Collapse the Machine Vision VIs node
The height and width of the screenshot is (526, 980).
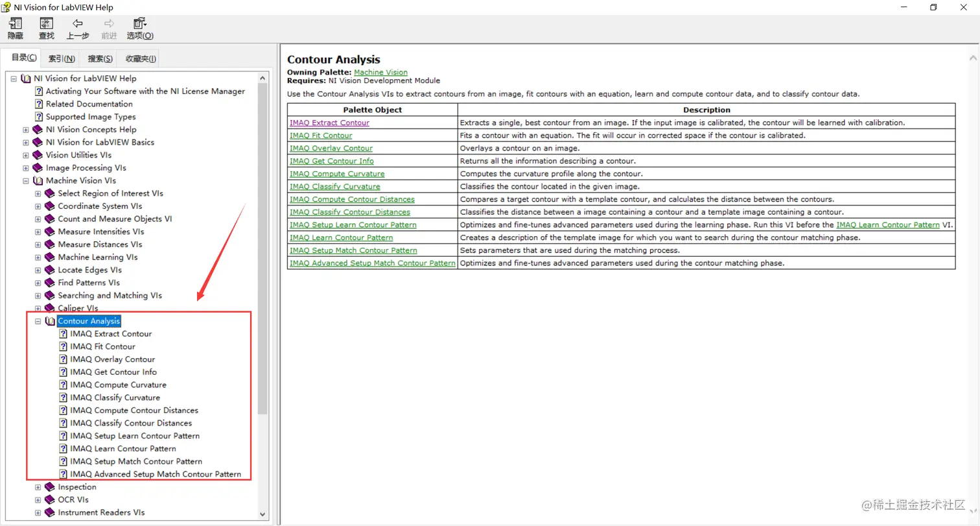click(26, 181)
